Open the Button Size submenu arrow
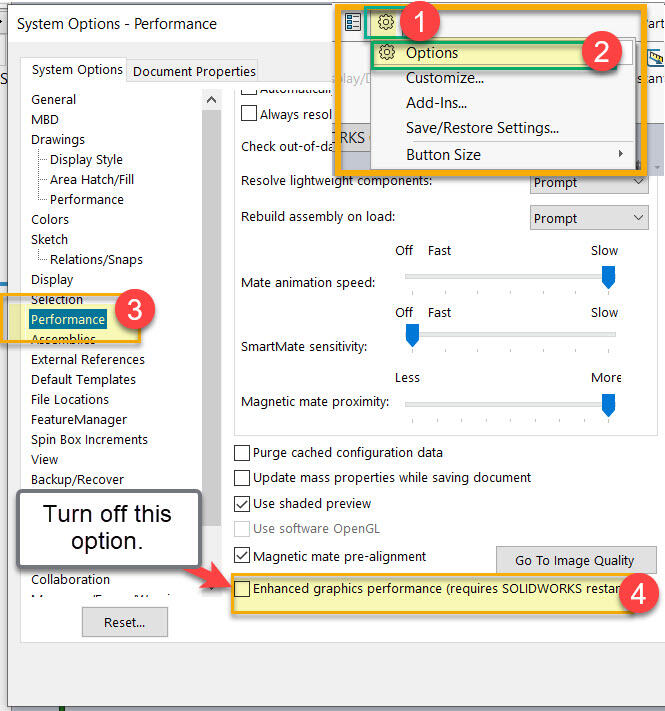The width and height of the screenshot is (665, 711). 621,154
